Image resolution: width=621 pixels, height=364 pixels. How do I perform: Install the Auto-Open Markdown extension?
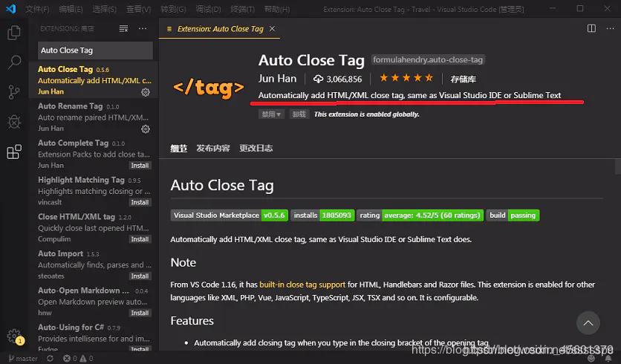(x=140, y=313)
